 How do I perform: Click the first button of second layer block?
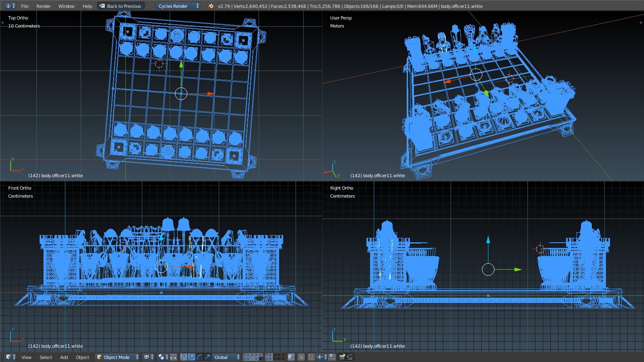(267, 355)
